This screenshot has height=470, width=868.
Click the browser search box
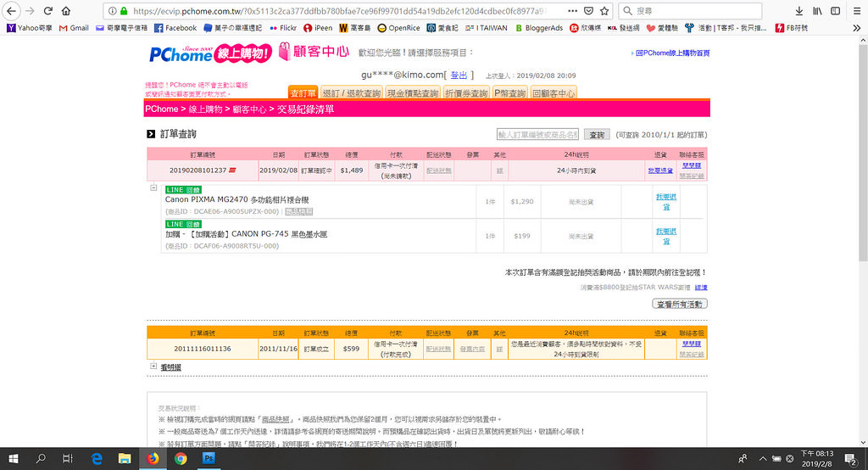690,10
